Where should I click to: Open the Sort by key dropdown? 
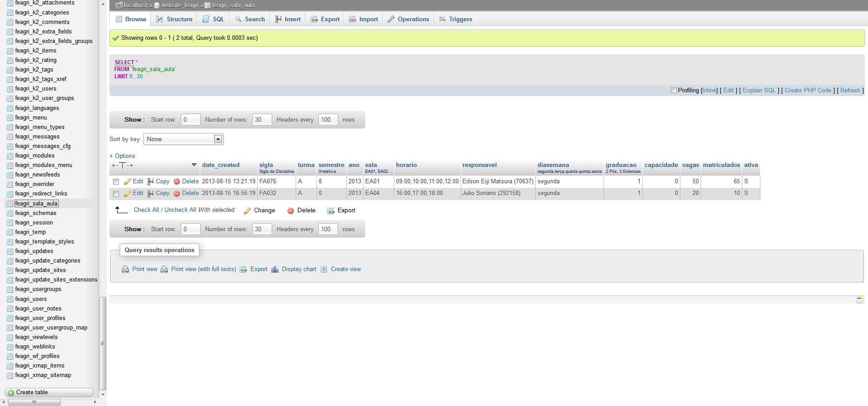tap(183, 139)
